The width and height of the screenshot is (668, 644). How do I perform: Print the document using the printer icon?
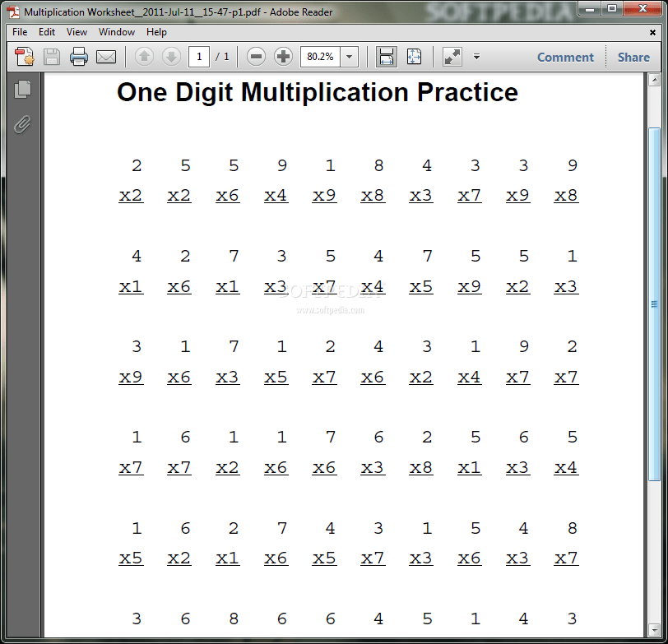79,57
